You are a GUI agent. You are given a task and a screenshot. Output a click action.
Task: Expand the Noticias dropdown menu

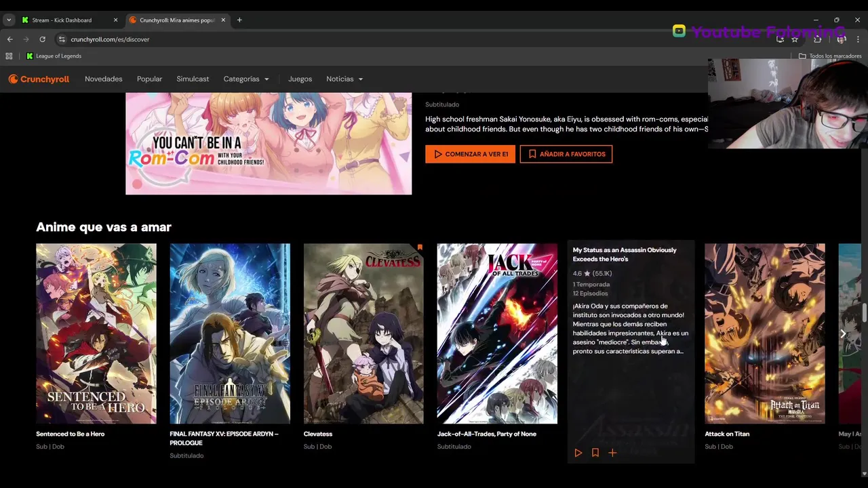[344, 79]
